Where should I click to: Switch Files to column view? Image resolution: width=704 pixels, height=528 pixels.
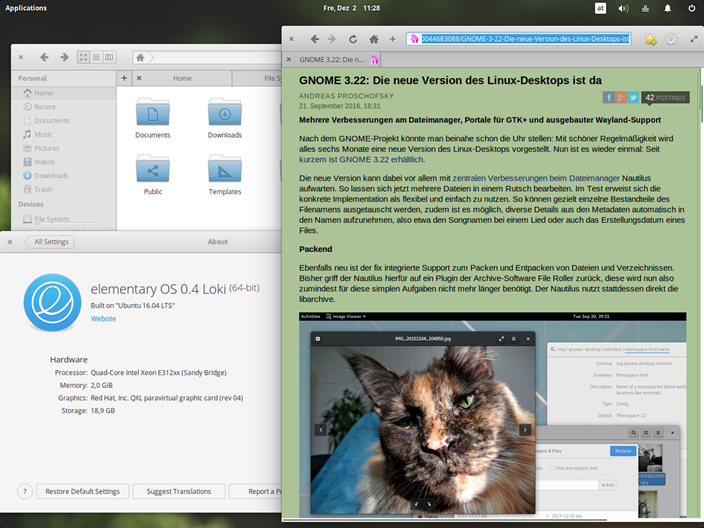[109, 57]
